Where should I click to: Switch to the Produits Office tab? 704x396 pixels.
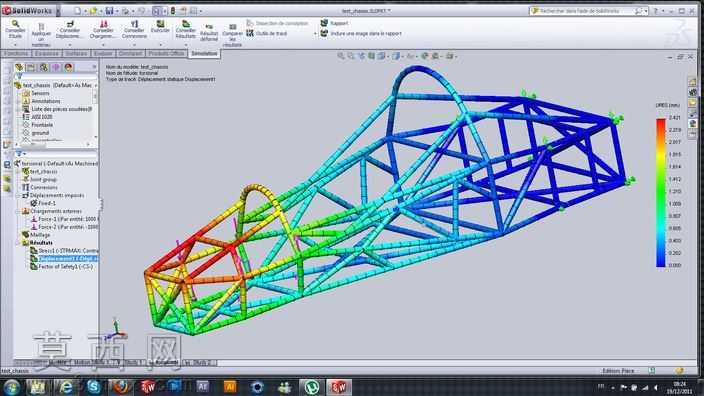pos(166,53)
